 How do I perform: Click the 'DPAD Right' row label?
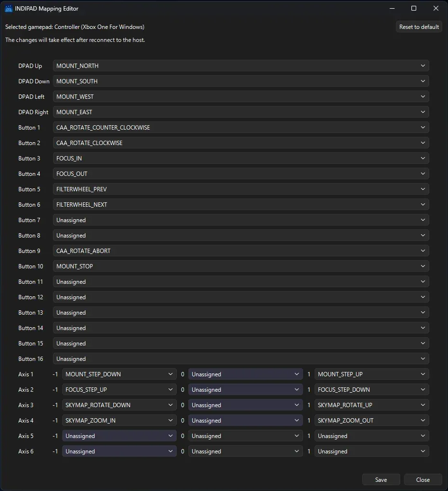33,112
